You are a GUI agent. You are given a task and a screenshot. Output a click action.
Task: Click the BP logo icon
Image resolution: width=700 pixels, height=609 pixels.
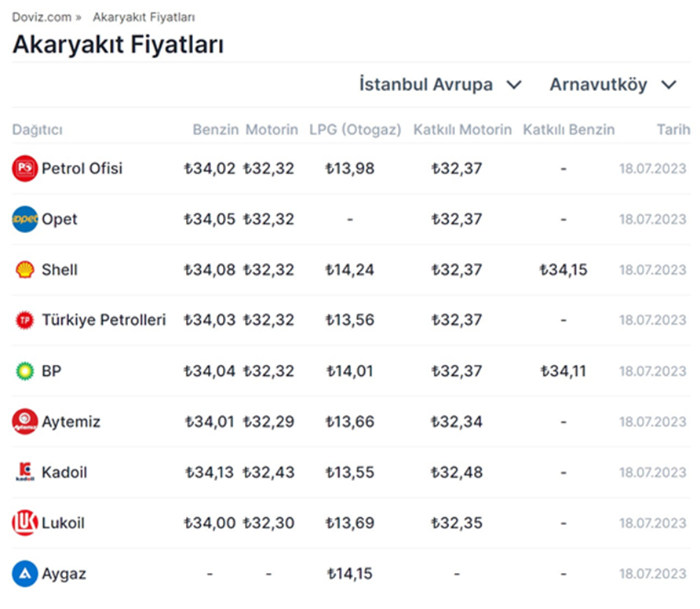[25, 371]
